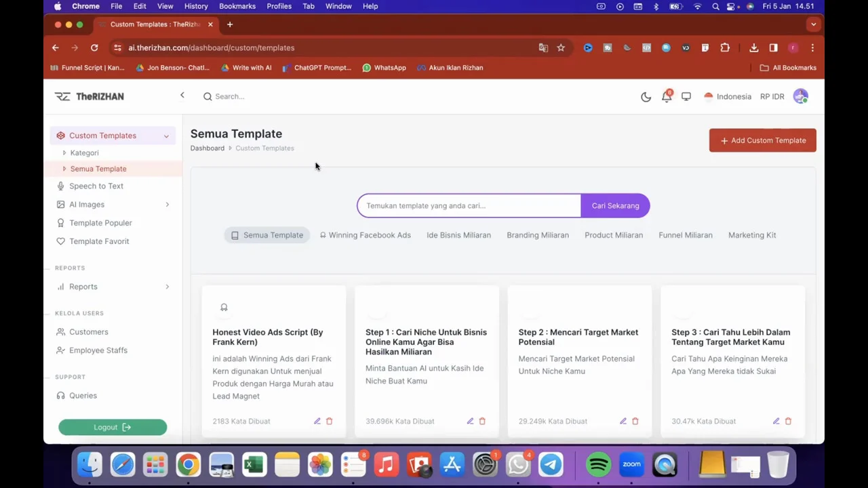Delete the Step 3 Cari Tahu template

(788, 421)
